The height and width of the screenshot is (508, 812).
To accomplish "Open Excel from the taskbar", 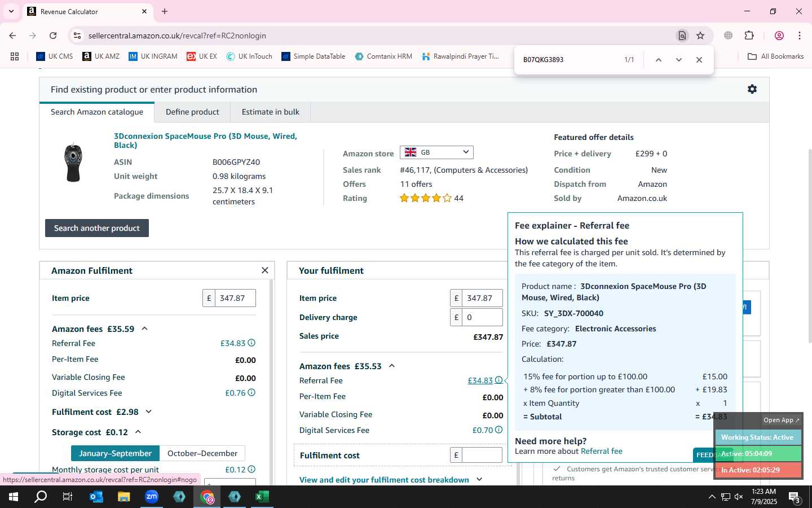I will click(x=262, y=497).
